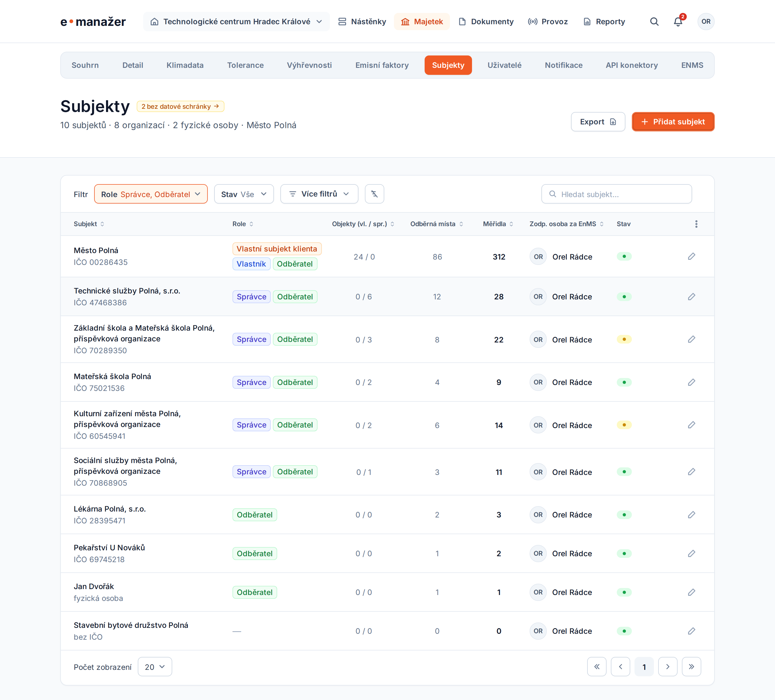Click the e-manažer logo
This screenshot has width=775, height=700.
click(93, 22)
